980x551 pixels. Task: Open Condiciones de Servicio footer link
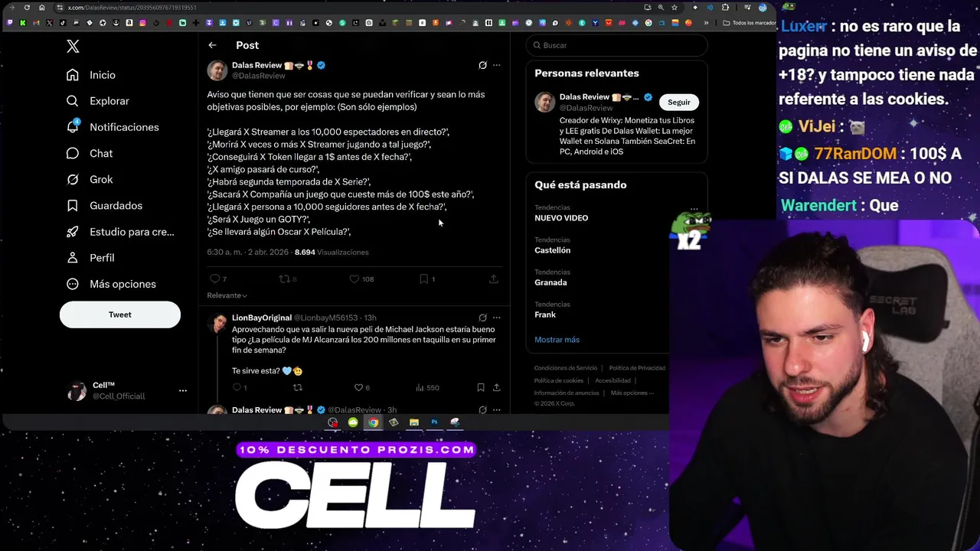[x=566, y=368]
